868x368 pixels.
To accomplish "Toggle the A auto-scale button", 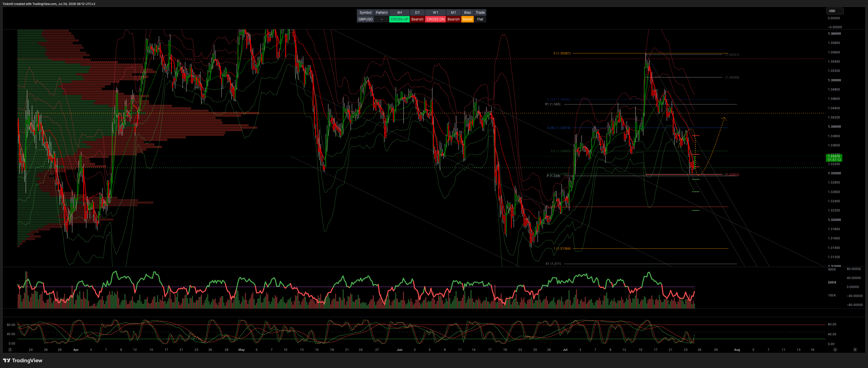I will coord(835,350).
